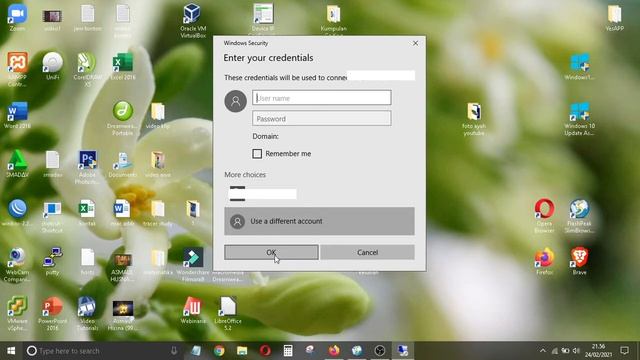Image resolution: width=640 pixels, height=360 pixels.
Task: Select the Adobe Photoshop desktop icon
Action: click(87, 167)
